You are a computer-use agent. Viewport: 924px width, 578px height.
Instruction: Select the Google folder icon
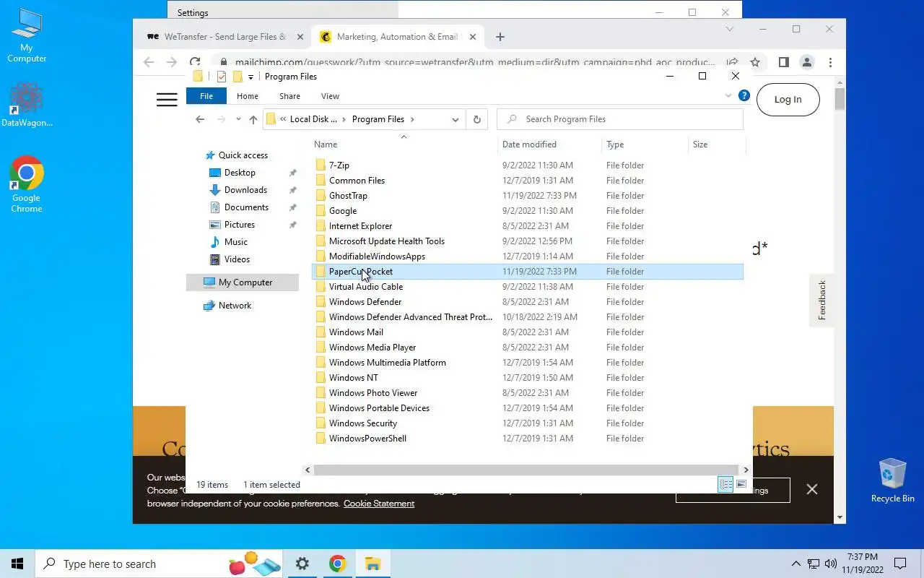coord(321,211)
